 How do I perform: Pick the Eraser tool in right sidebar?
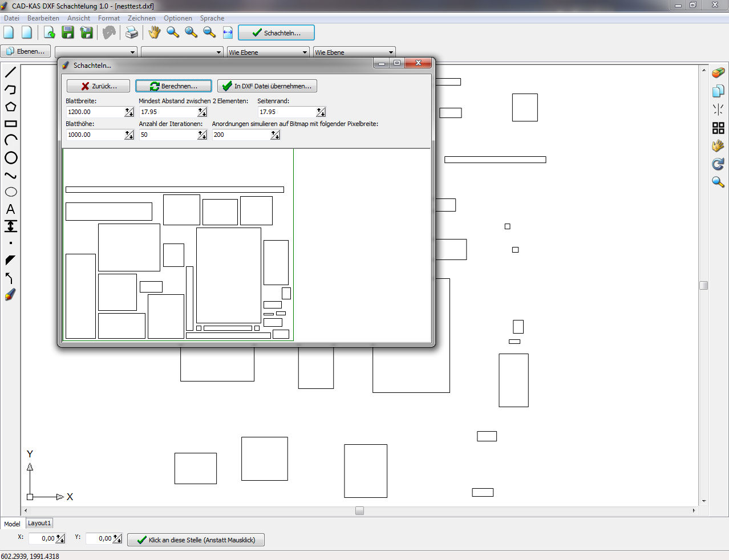click(x=718, y=72)
